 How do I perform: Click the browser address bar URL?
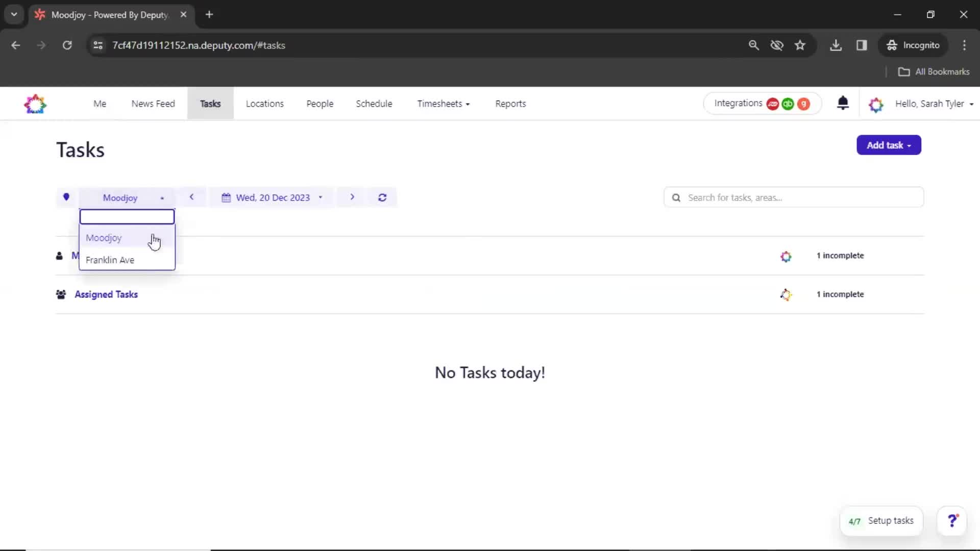point(199,45)
